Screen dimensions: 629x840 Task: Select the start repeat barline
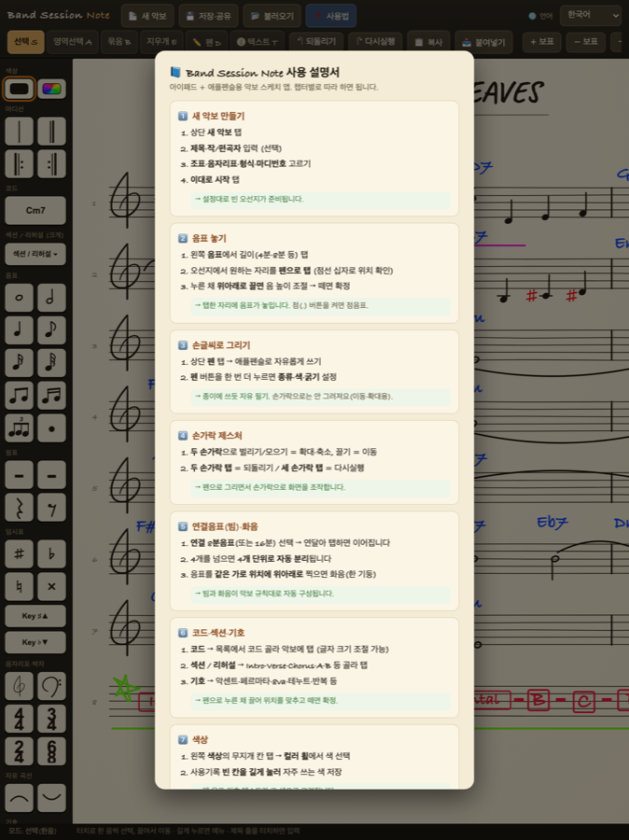click(20, 164)
